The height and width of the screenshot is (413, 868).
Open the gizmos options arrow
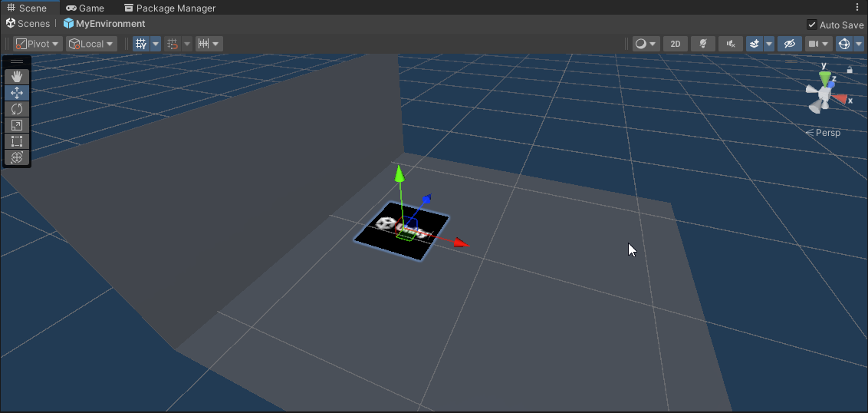coord(859,44)
